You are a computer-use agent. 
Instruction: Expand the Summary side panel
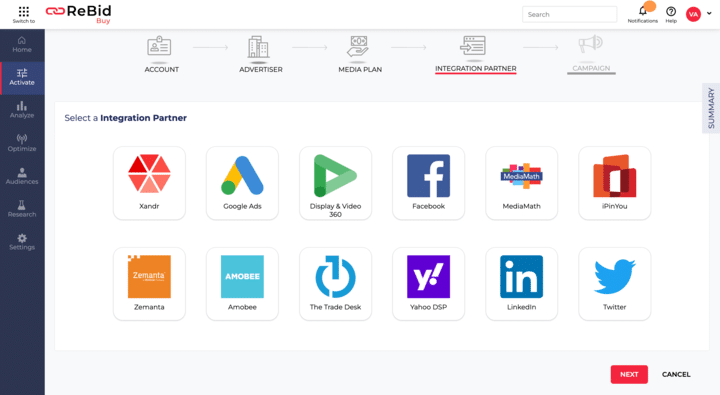coord(711,108)
